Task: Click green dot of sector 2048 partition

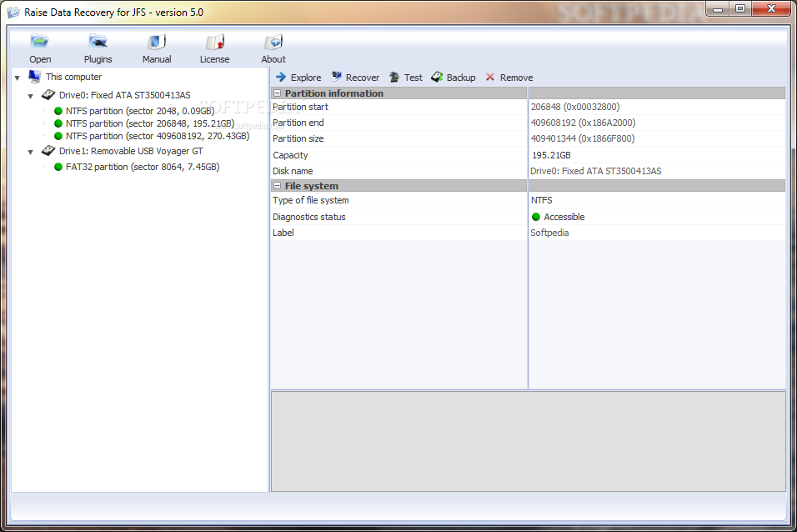Action: [x=58, y=111]
